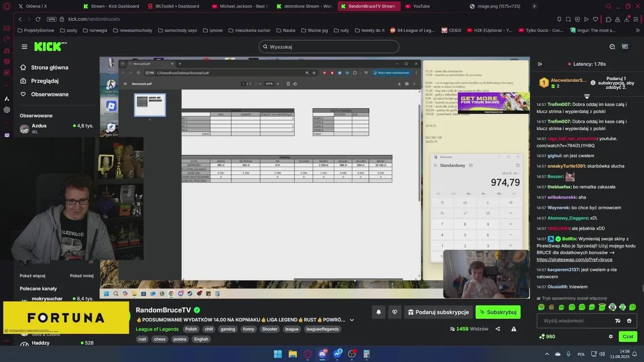Toggle the notification bell for RandomBruceTV

(378, 312)
